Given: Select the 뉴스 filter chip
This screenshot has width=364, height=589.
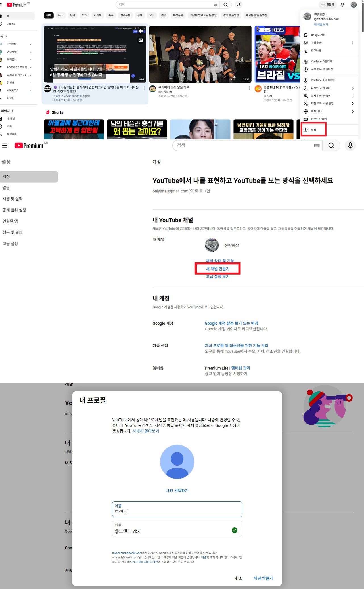Looking at the screenshot, I should pyautogui.click(x=61, y=15).
